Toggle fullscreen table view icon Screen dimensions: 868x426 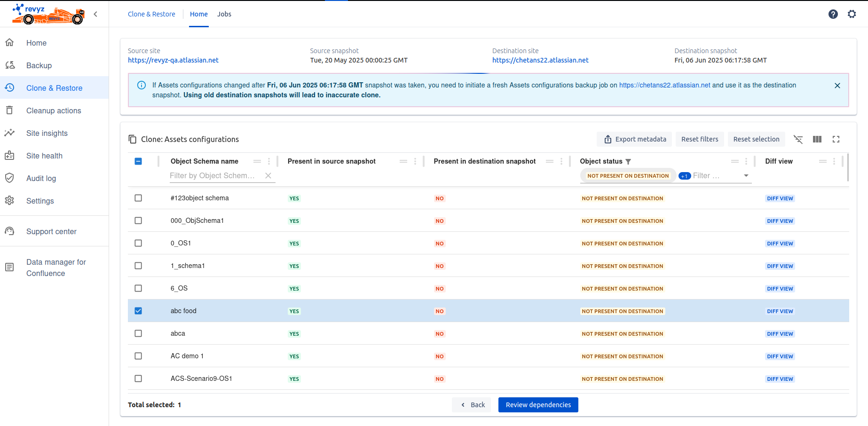[836, 139]
